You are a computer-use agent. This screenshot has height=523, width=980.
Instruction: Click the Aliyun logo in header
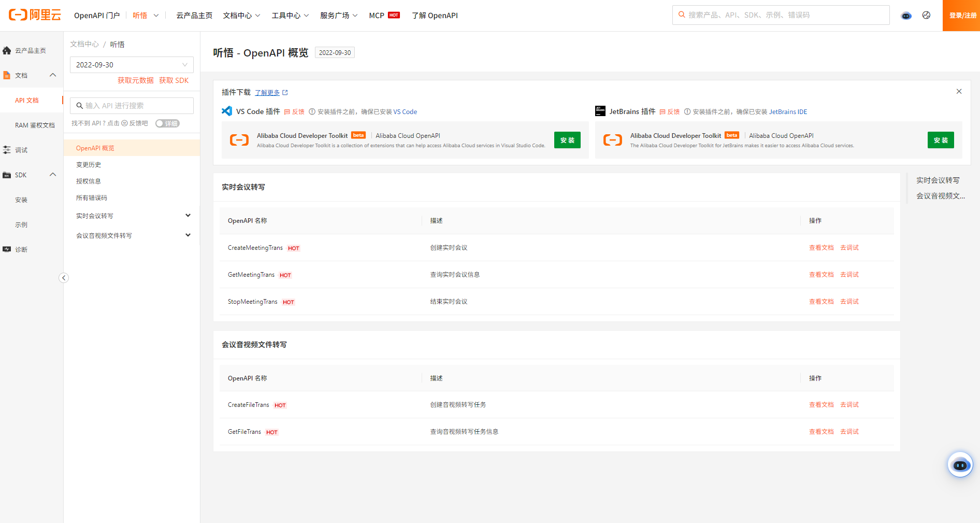coord(35,15)
